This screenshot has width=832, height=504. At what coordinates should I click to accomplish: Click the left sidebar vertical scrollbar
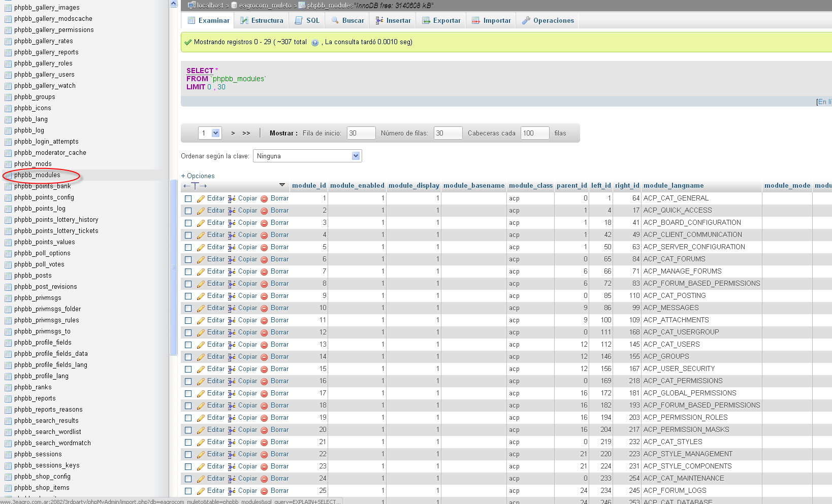click(173, 267)
